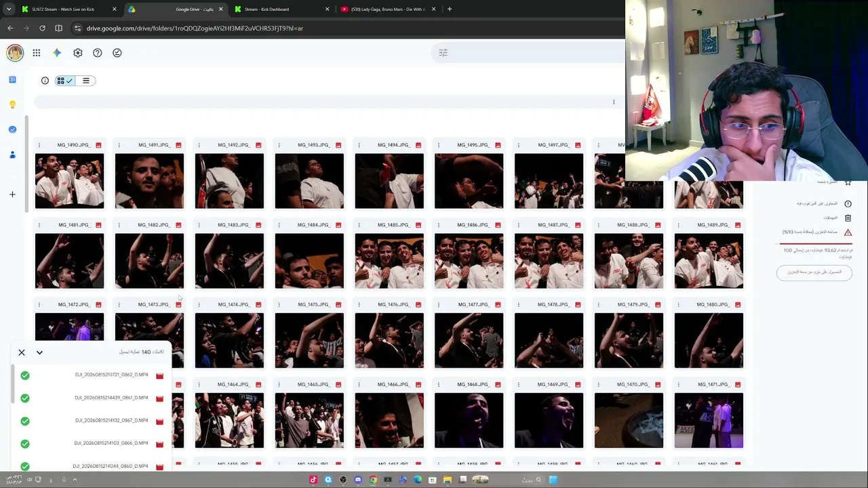Open TikTok from the taskbar

tap(313, 480)
